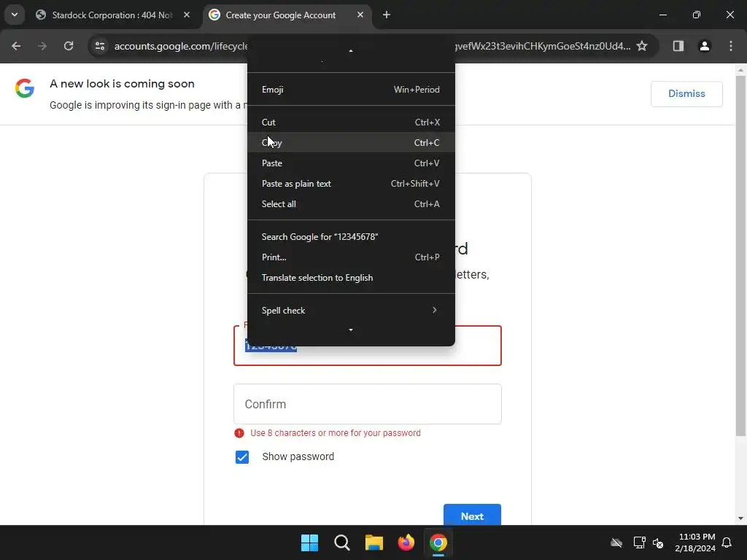Open File Explorer from the taskbar

coord(374,542)
